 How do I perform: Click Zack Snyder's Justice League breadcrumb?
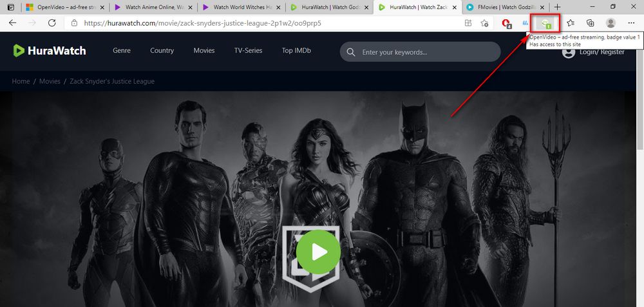point(112,81)
